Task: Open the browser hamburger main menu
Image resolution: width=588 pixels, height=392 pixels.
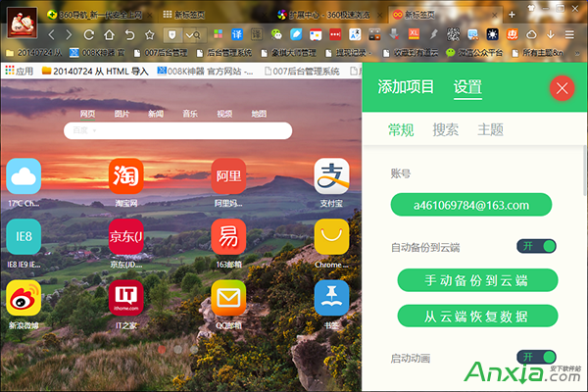Action: click(569, 34)
